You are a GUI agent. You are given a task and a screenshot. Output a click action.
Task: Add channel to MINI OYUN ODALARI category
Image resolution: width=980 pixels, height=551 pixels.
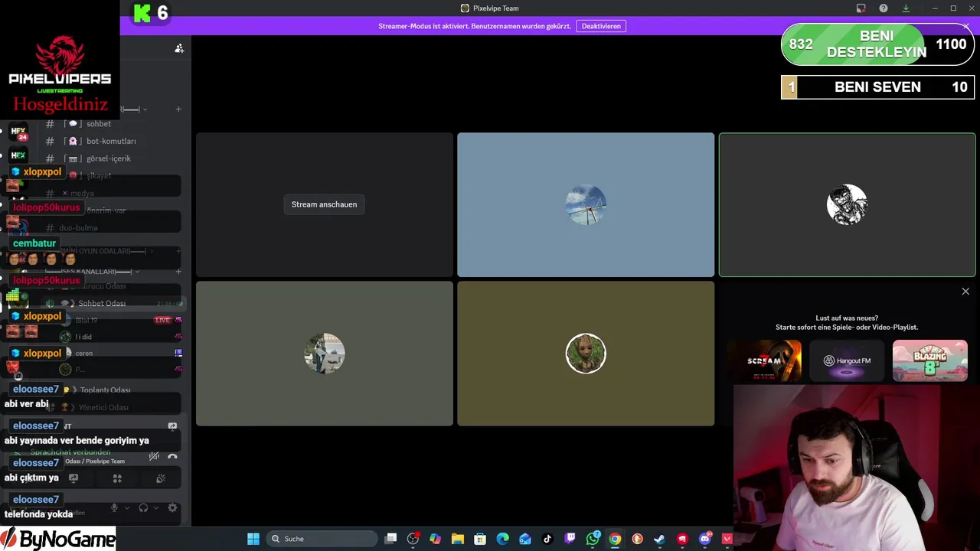tap(178, 251)
